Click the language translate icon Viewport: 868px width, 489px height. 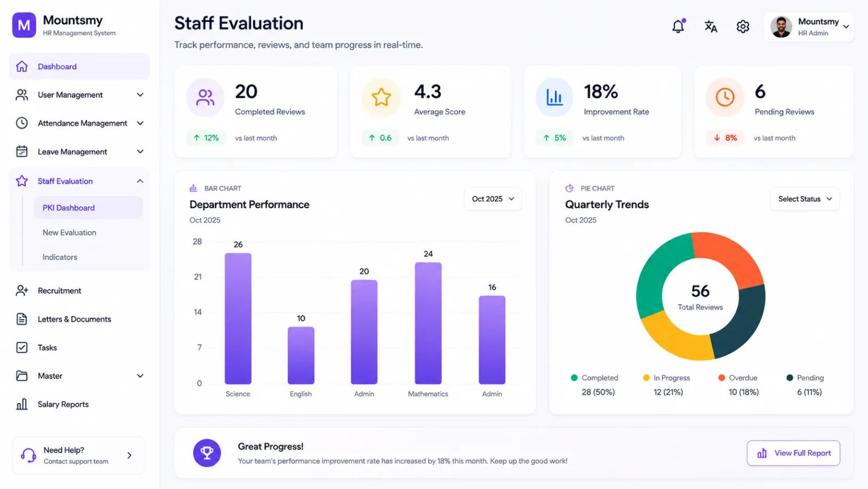pyautogui.click(x=711, y=26)
